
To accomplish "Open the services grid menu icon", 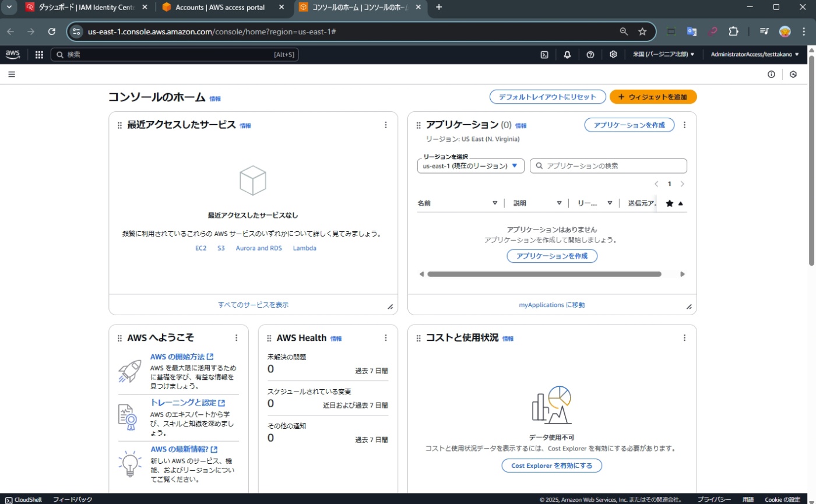I will (39, 55).
